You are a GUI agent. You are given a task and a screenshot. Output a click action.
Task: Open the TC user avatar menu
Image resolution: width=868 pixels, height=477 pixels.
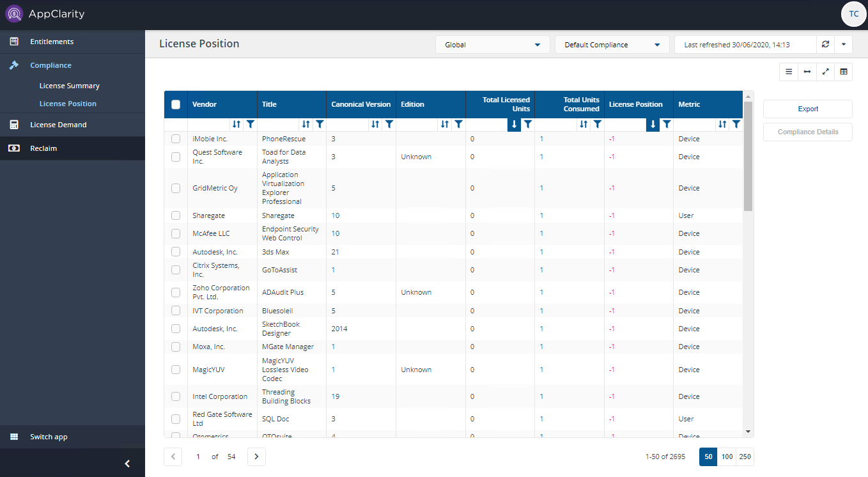(854, 14)
